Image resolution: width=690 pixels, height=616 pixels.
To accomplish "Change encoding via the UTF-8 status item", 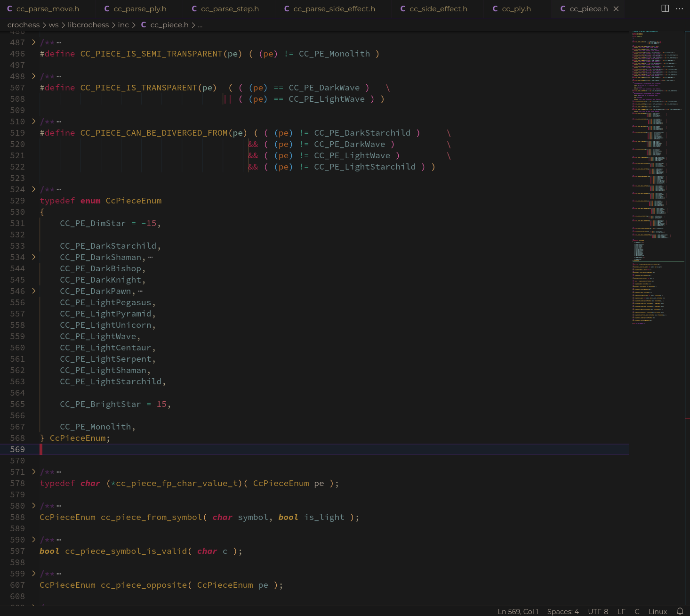I will point(598,611).
